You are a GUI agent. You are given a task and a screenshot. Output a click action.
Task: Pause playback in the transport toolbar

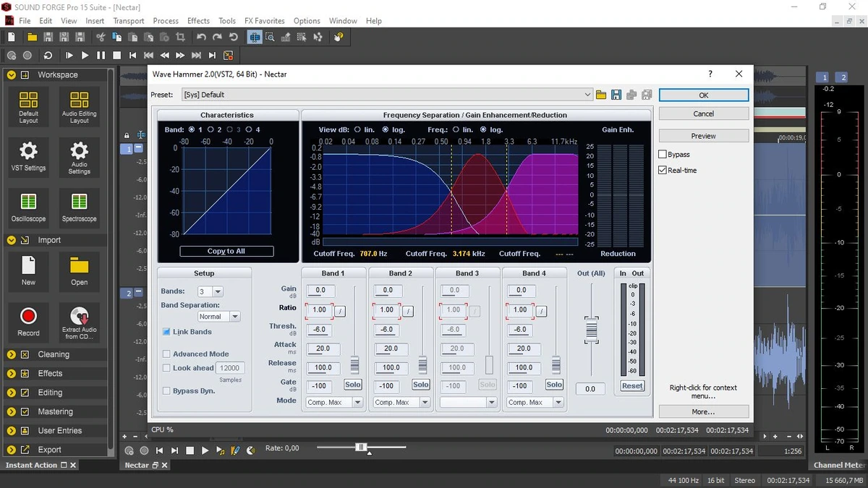[101, 55]
